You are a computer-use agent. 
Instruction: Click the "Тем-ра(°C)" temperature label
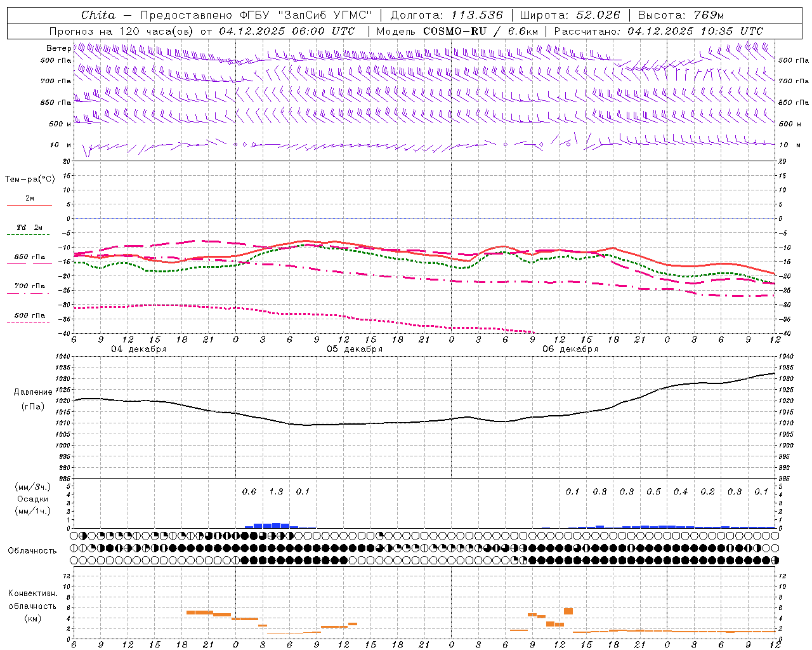point(30,180)
